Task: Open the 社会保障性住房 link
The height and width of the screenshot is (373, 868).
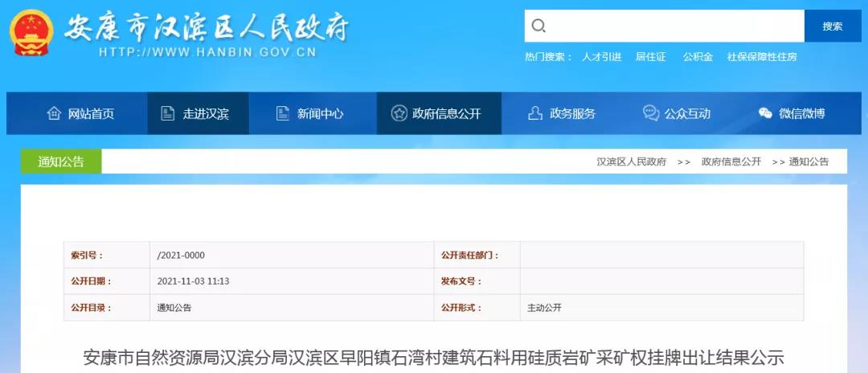Action: pos(762,57)
